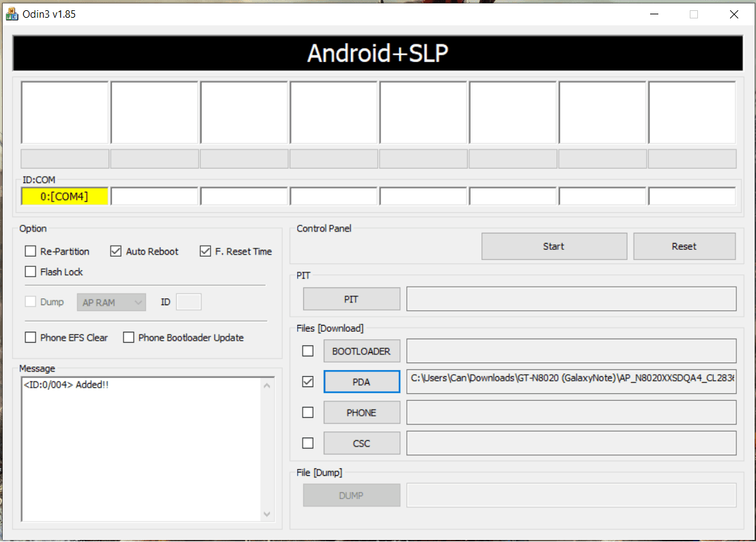Click the Start button

pyautogui.click(x=554, y=246)
